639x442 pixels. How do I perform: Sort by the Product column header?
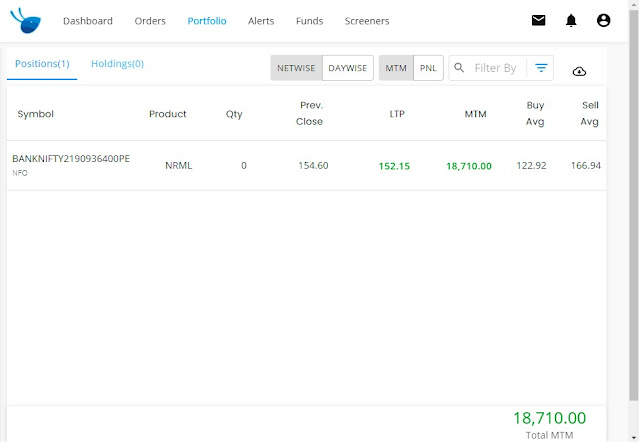click(x=167, y=114)
